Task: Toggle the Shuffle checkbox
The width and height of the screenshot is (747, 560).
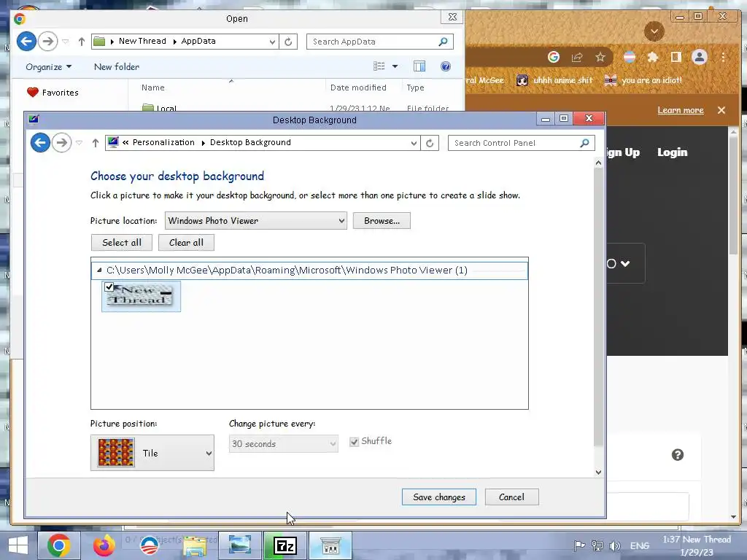Action: point(354,442)
